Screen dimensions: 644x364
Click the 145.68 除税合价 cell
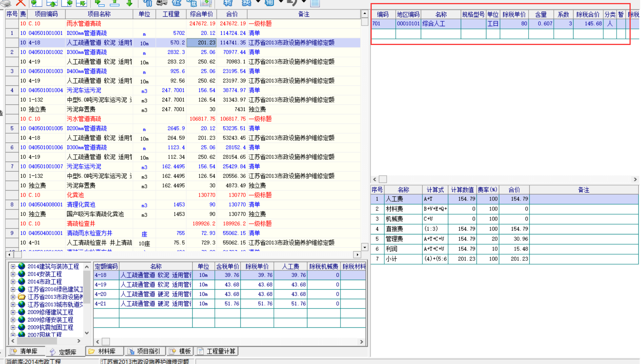coord(588,24)
